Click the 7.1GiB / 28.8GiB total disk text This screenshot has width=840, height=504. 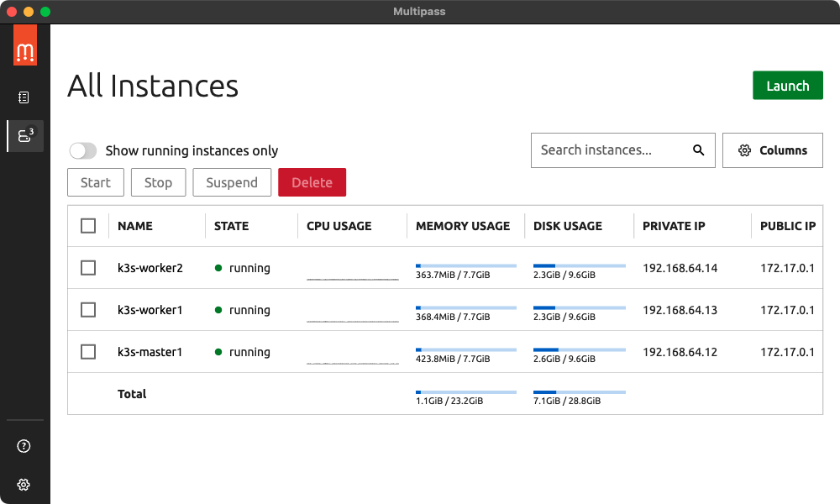567,401
